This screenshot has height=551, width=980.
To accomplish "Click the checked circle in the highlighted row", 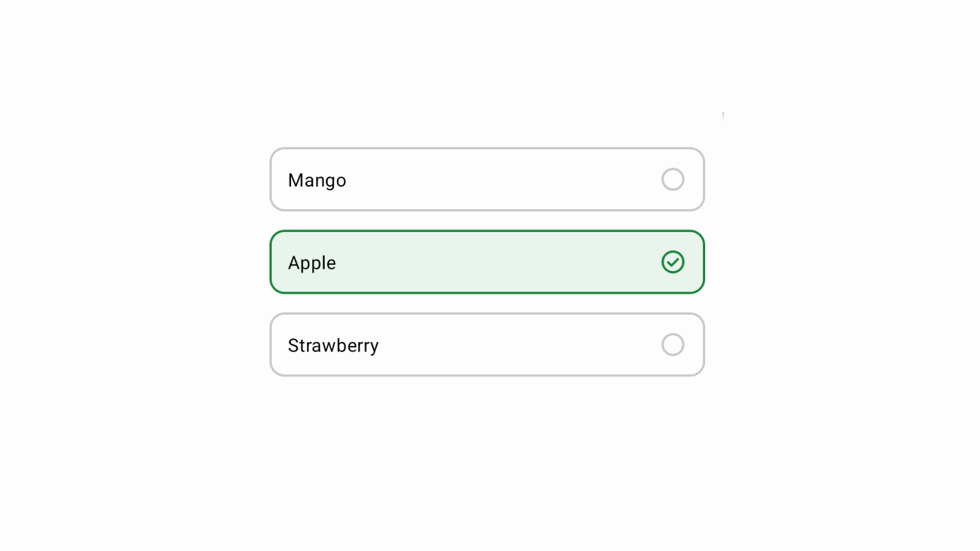I will [x=672, y=262].
